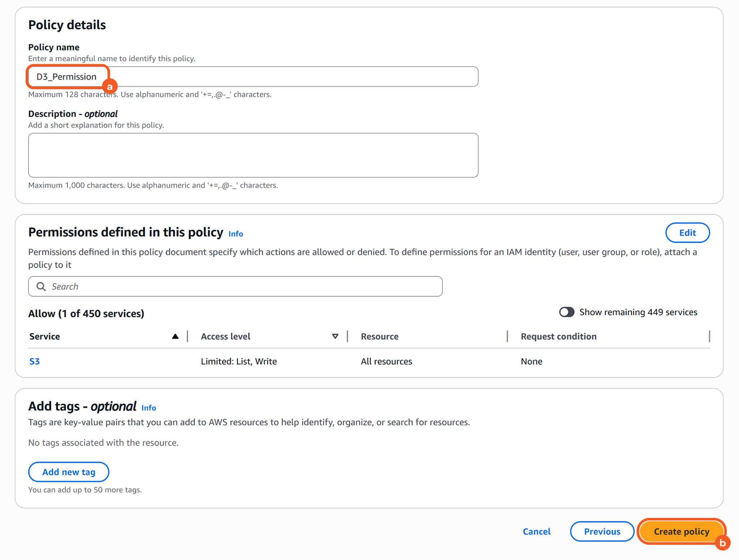The width and height of the screenshot is (739, 560).
Task: Click the Access level column header
Action: (x=226, y=336)
